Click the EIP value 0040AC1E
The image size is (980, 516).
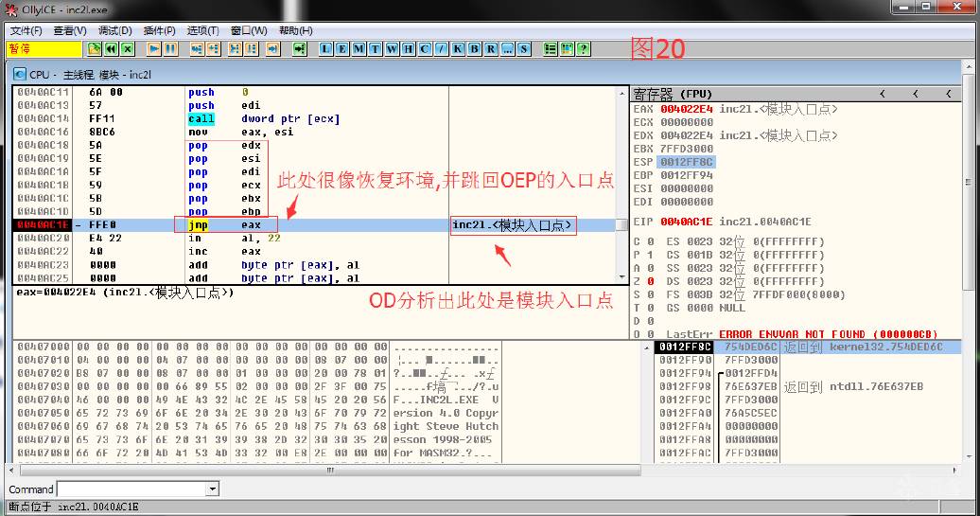[686, 222]
